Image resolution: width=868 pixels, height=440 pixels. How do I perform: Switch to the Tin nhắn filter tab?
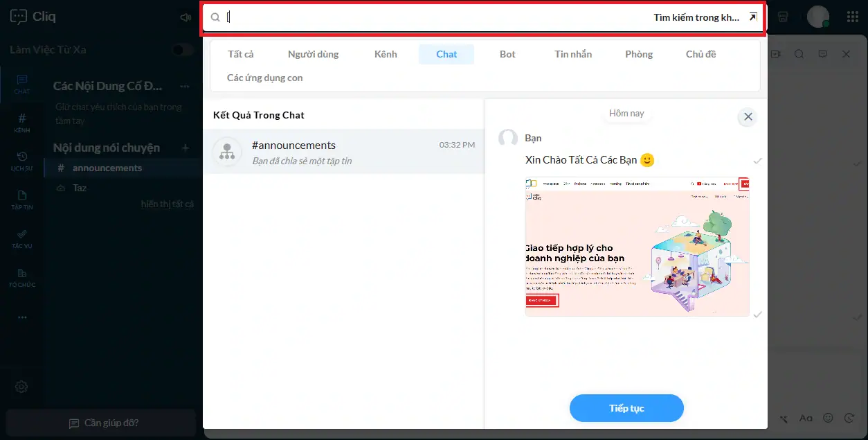pyautogui.click(x=572, y=54)
